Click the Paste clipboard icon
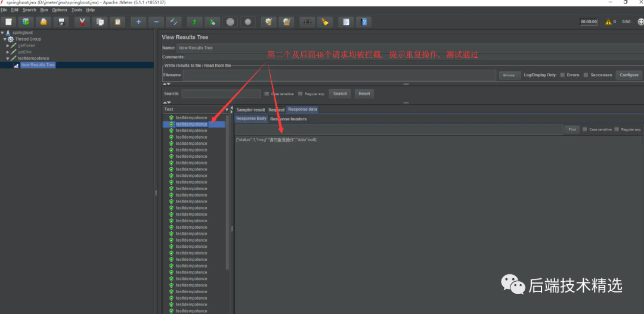 tap(117, 22)
